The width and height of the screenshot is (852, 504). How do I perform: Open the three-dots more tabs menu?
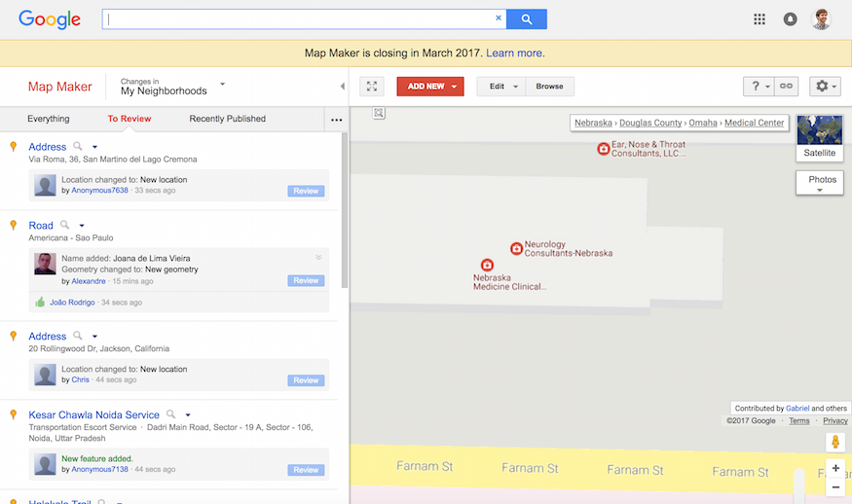336,120
